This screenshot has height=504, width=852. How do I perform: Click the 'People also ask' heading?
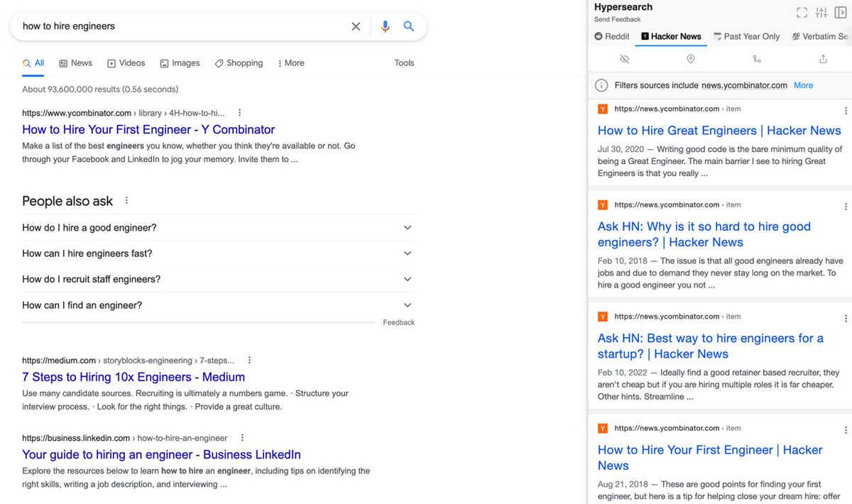[x=67, y=201]
